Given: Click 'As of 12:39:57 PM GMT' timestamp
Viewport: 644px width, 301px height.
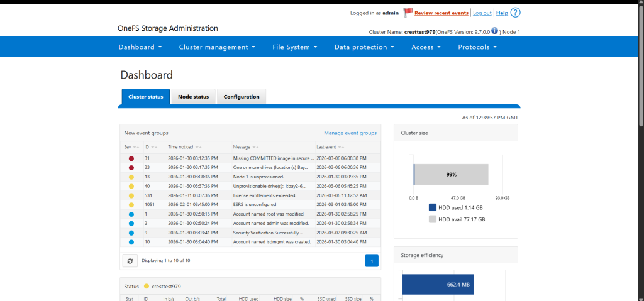Looking at the screenshot, I should coord(490,118).
